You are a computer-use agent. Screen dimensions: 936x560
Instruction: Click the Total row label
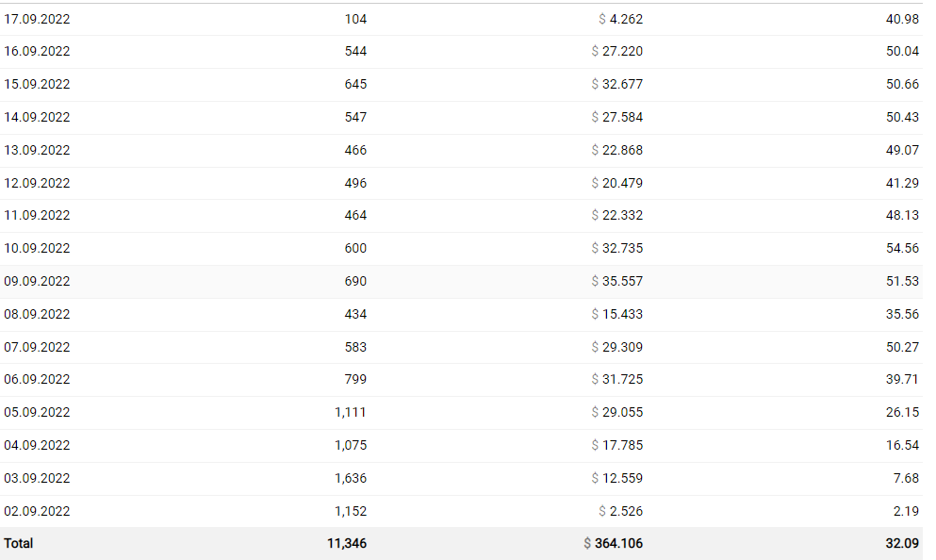tap(19, 543)
